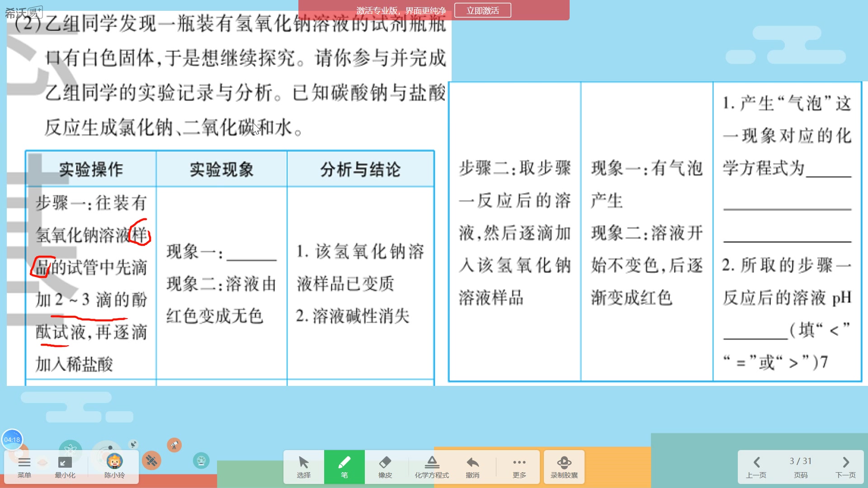Click the text 反应后的溶液 pH

click(x=787, y=298)
